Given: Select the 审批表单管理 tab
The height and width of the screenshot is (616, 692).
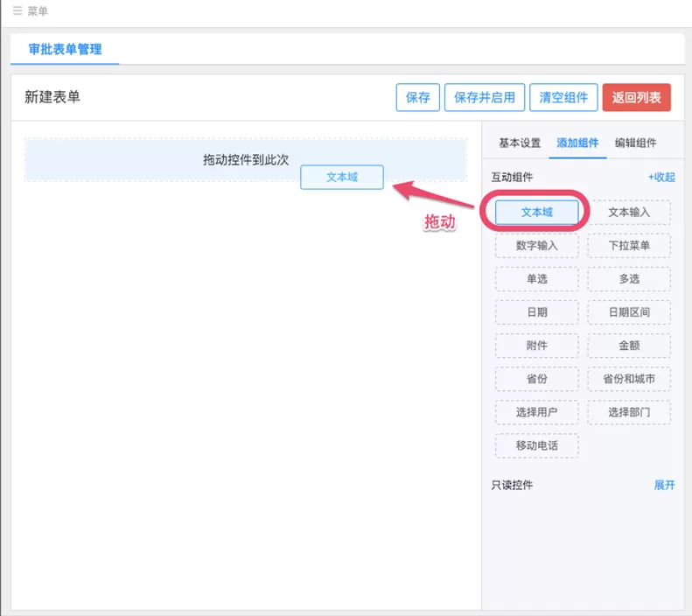Looking at the screenshot, I should [x=65, y=49].
